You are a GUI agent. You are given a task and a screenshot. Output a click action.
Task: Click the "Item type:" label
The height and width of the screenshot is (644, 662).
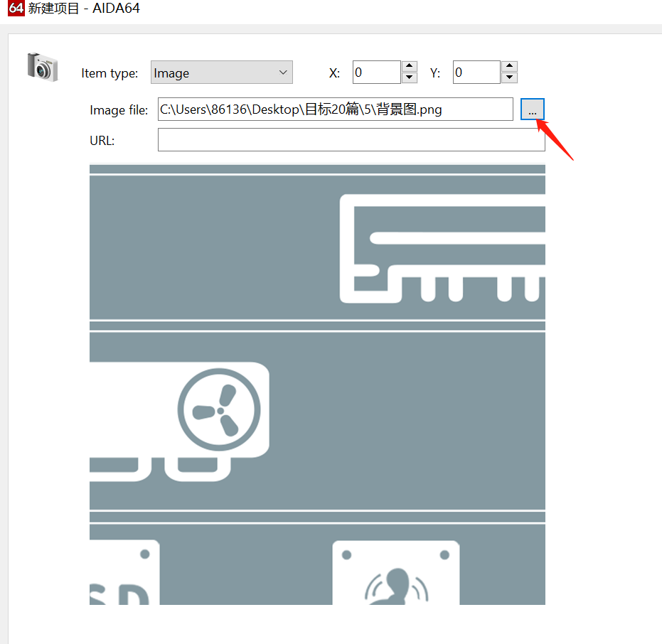(x=110, y=73)
